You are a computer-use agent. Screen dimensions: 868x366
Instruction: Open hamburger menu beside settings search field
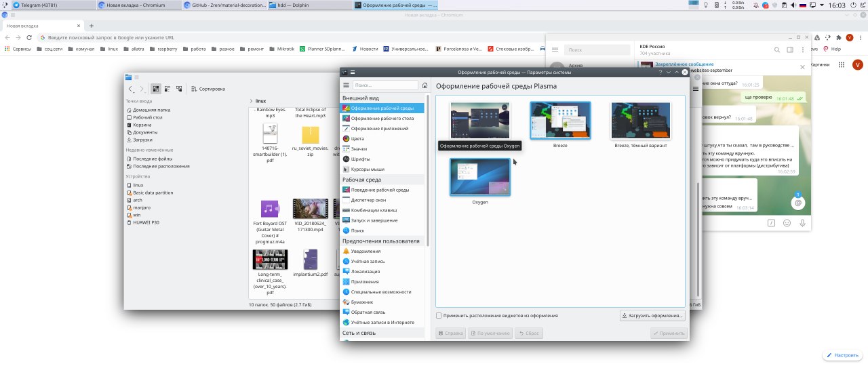tap(346, 85)
